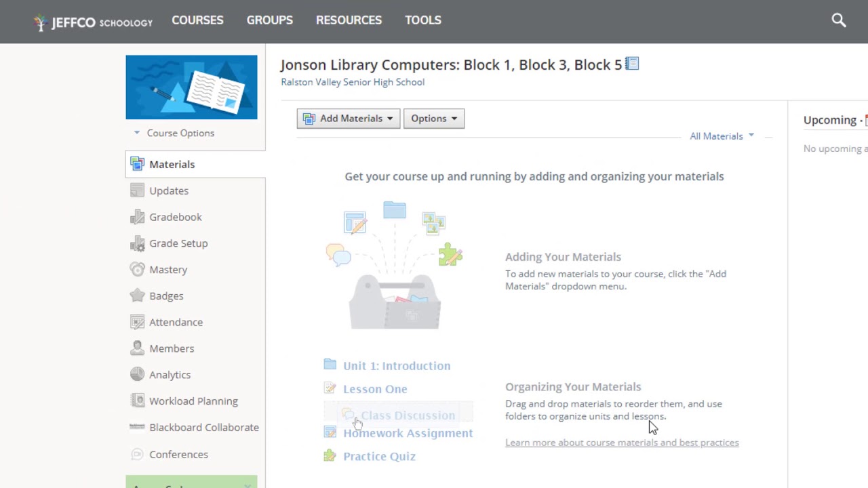Click the Blackboard Collaborate icon
This screenshot has height=488, width=868.
pyautogui.click(x=138, y=427)
